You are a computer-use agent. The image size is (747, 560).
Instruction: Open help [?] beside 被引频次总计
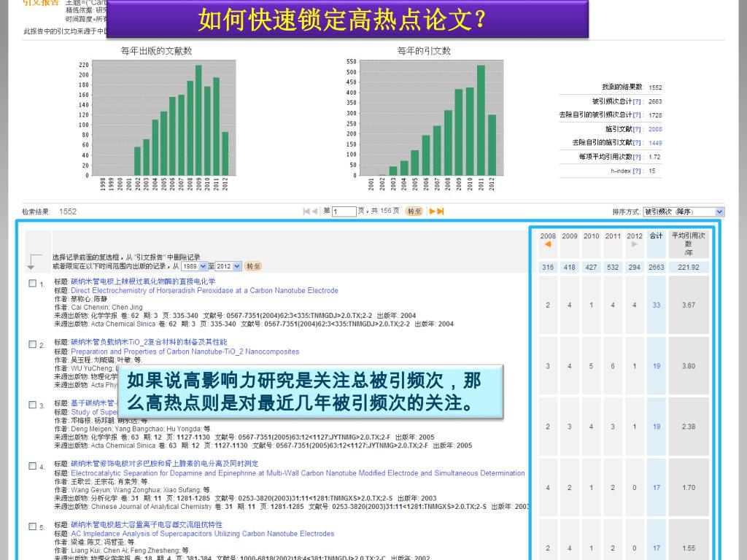click(637, 101)
